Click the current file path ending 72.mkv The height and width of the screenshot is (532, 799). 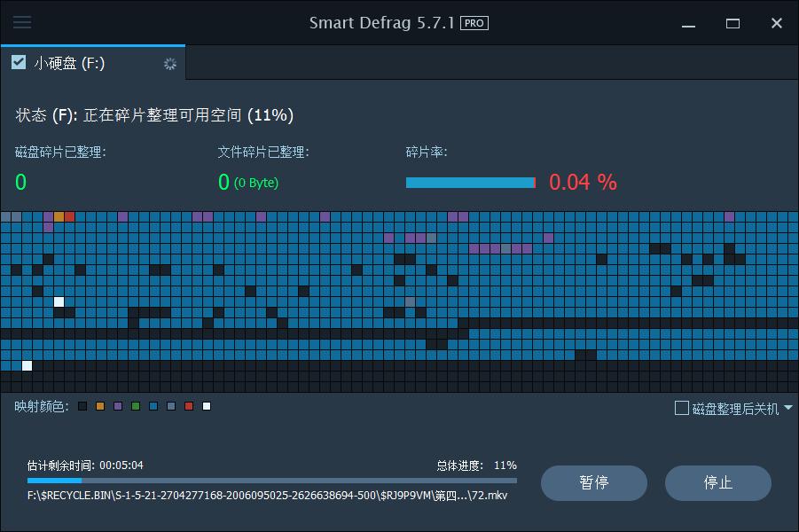pos(268,496)
